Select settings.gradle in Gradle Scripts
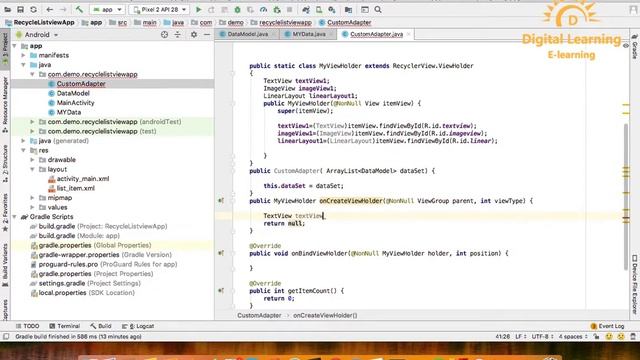Viewport: 640px width, 360px height. 85,283
